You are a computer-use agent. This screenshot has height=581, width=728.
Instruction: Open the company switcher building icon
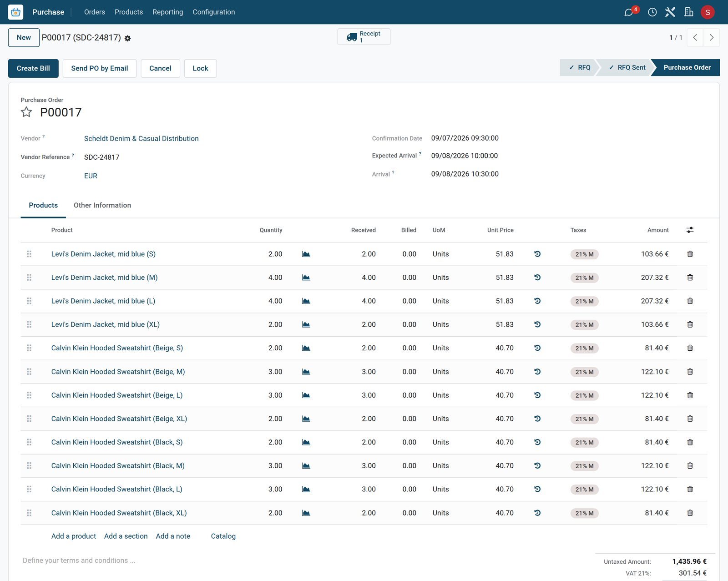[688, 12]
